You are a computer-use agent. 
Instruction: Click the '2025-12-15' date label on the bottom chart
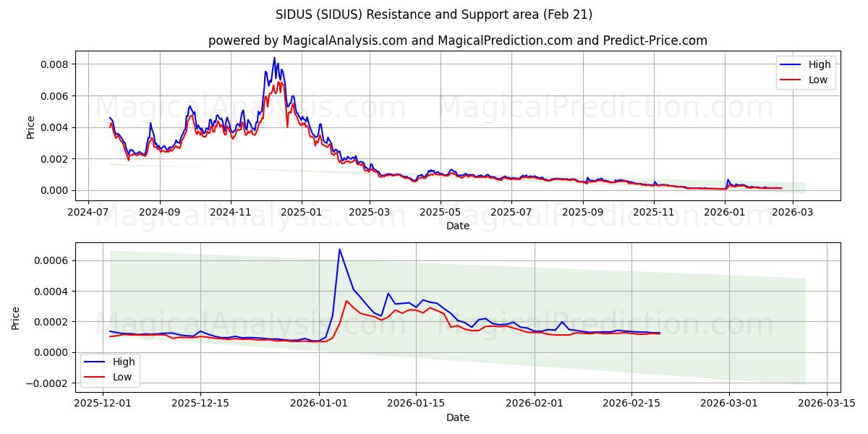pos(200,404)
